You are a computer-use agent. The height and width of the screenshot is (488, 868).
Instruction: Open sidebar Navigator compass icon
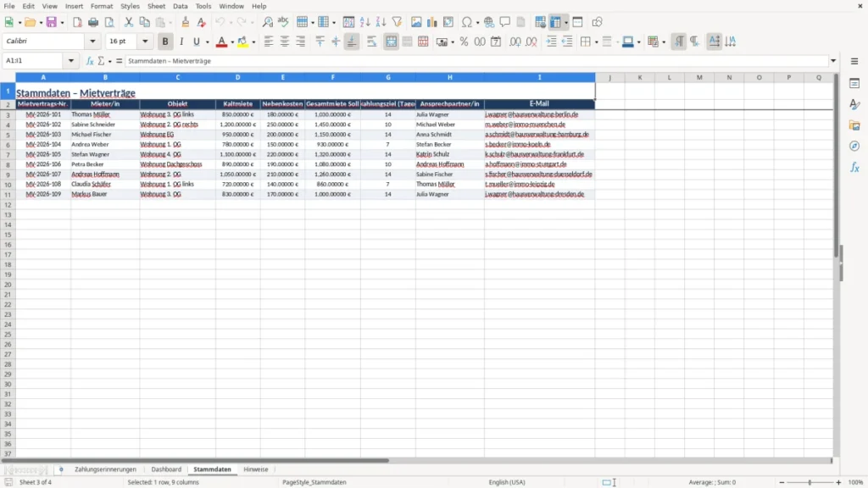(x=854, y=146)
